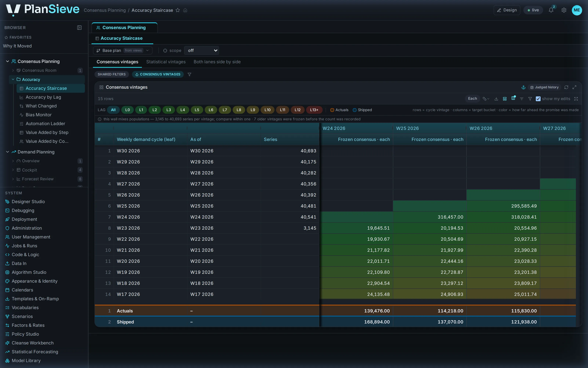The height and width of the screenshot is (368, 588).
Task: Expand the Consensus Room tree node
Action: point(13,70)
